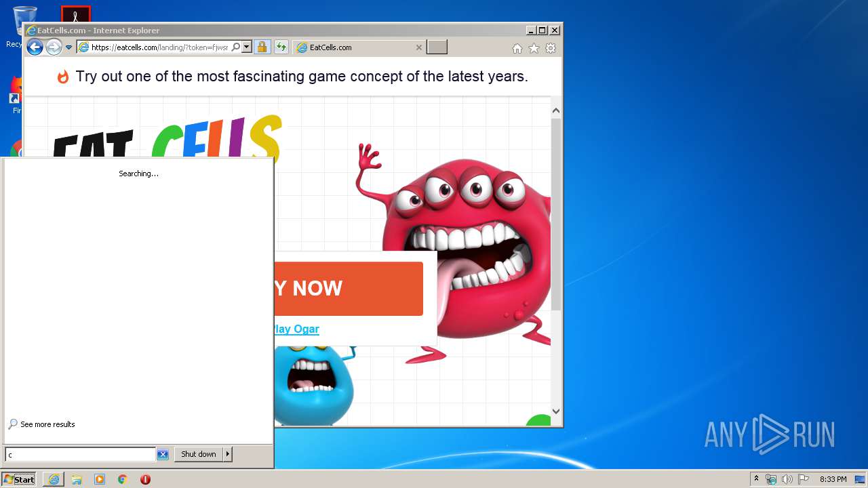868x488 pixels.
Task: Select the Firefox desktop shortcut
Action: 16,94
